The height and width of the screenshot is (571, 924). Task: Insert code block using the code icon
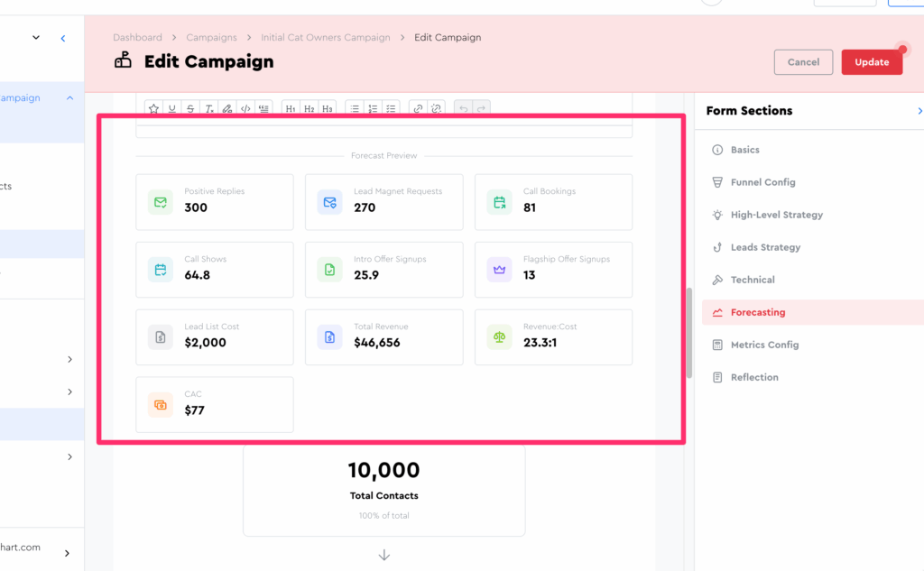coord(245,108)
